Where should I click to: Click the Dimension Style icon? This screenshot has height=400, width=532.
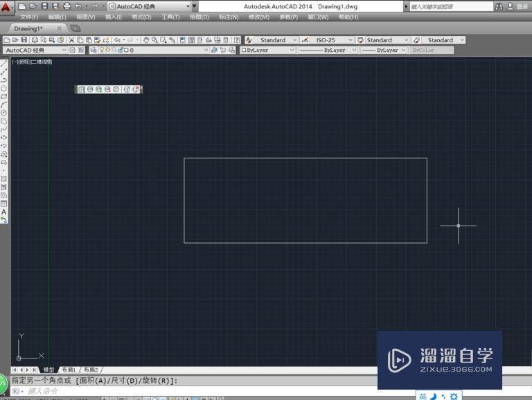tap(305, 40)
